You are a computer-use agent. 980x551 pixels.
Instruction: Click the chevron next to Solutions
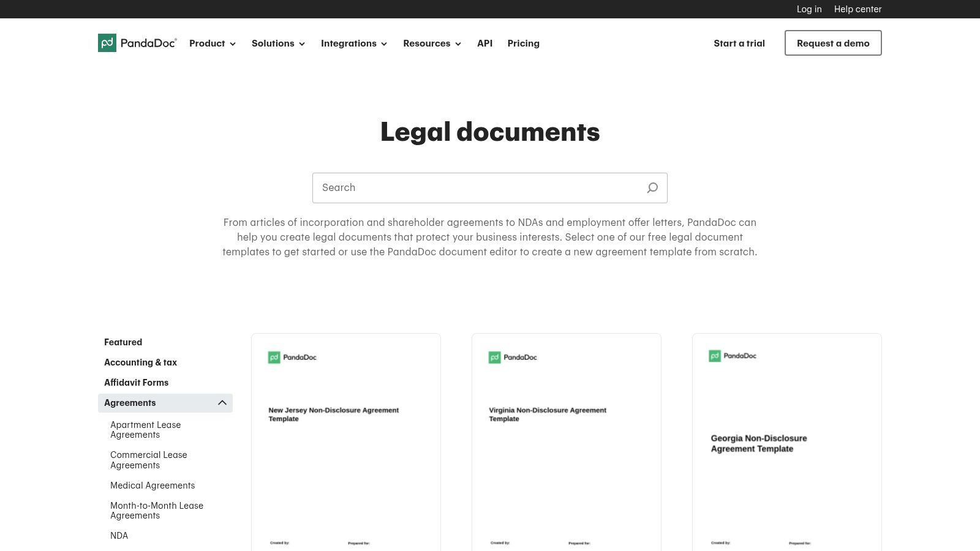(x=303, y=43)
